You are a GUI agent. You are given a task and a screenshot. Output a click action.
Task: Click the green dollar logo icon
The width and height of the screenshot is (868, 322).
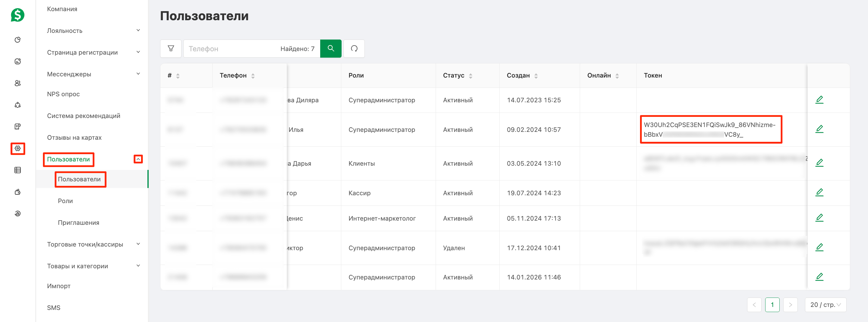pos(17,15)
